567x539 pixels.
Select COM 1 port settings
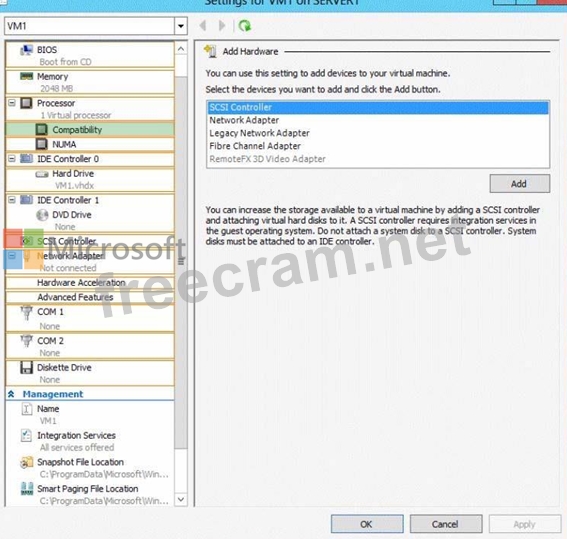(90, 318)
